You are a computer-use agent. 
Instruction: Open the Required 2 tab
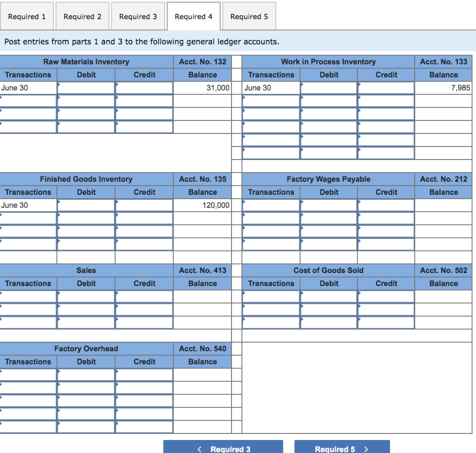pos(82,16)
